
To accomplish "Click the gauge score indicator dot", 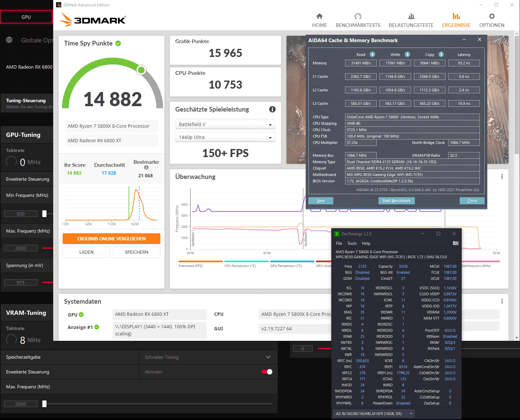I will point(141,70).
